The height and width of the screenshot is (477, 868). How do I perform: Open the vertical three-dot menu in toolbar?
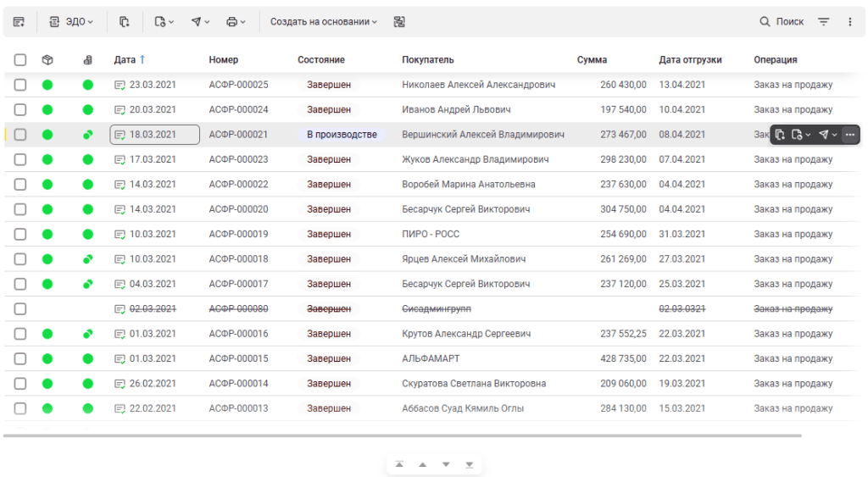(850, 22)
